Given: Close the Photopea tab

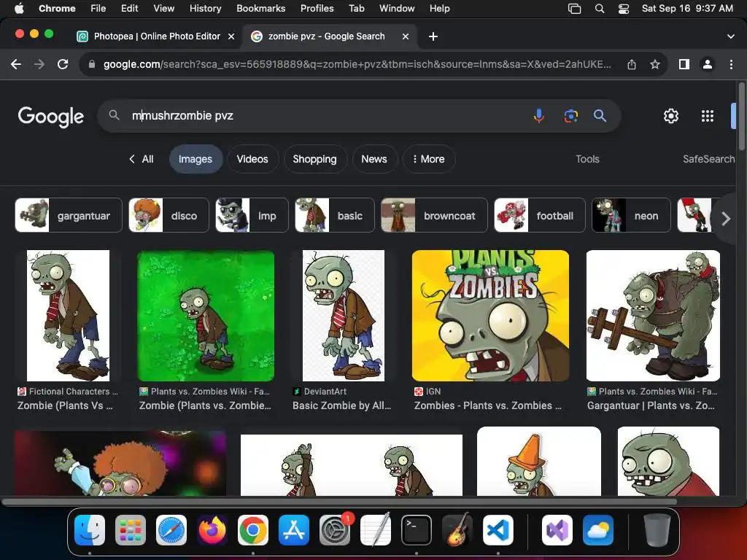Looking at the screenshot, I should point(231,36).
